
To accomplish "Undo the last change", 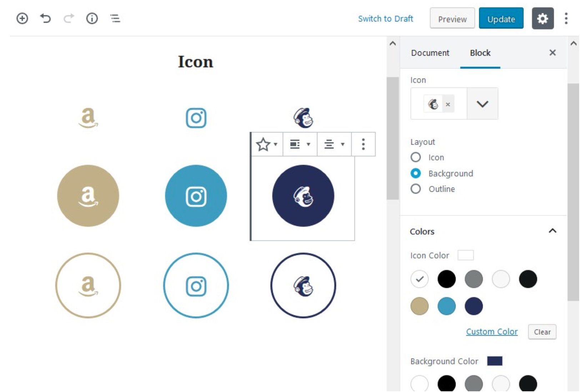I will pos(45,18).
